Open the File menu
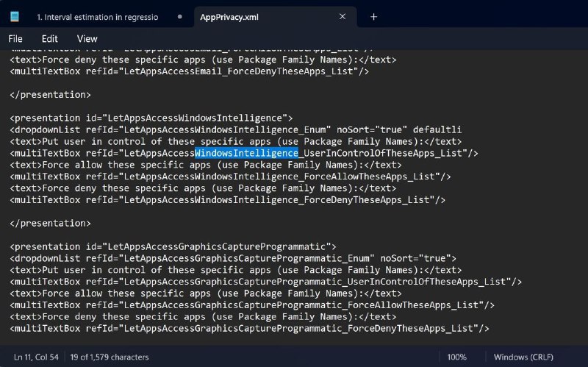The image size is (588, 367). point(15,39)
